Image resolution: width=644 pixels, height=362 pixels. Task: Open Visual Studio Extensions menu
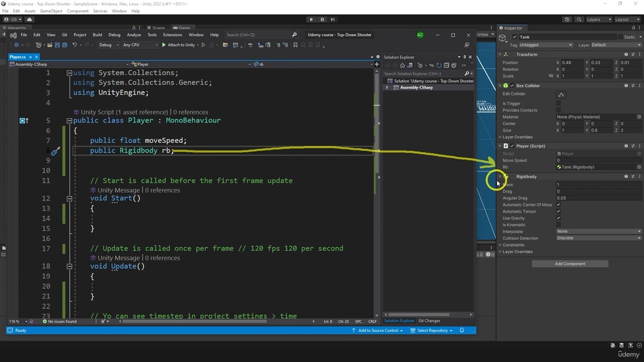point(173,35)
